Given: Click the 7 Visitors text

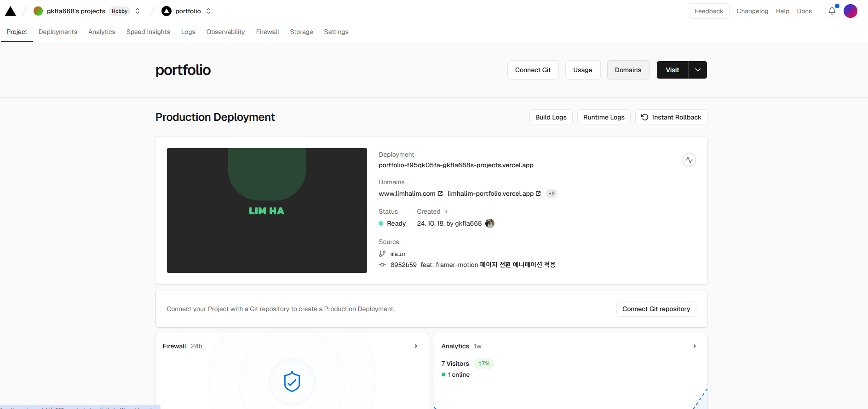Looking at the screenshot, I should point(455,364).
